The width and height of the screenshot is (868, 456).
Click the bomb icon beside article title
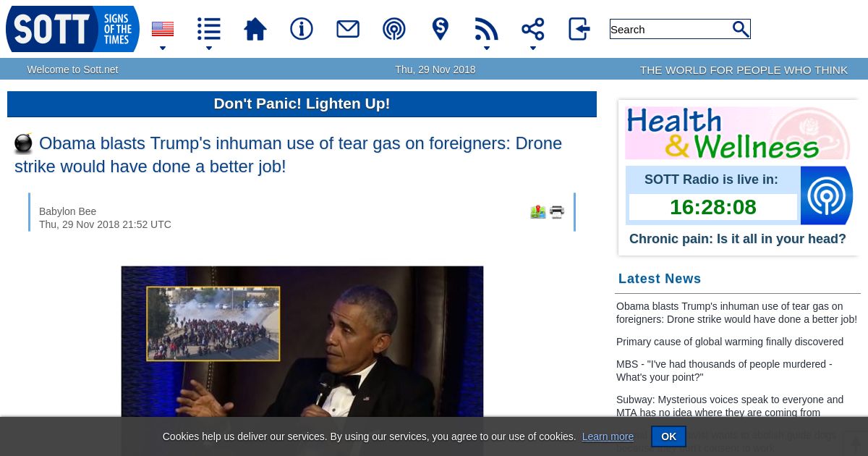click(24, 143)
